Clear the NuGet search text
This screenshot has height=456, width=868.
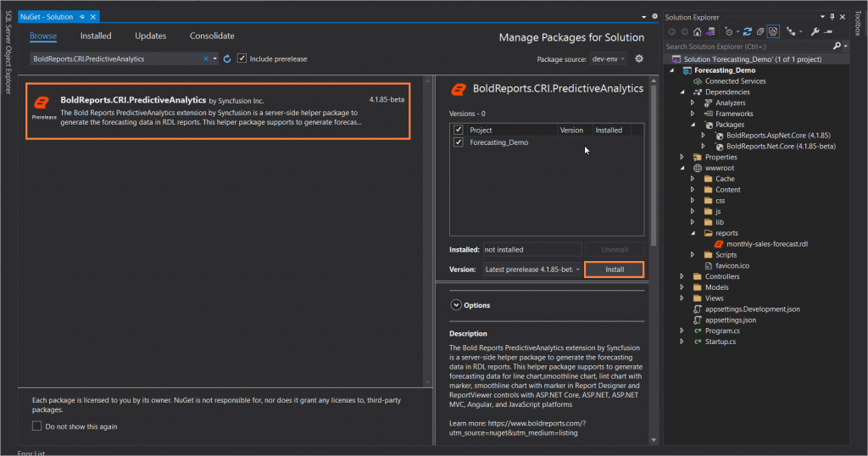coord(206,58)
